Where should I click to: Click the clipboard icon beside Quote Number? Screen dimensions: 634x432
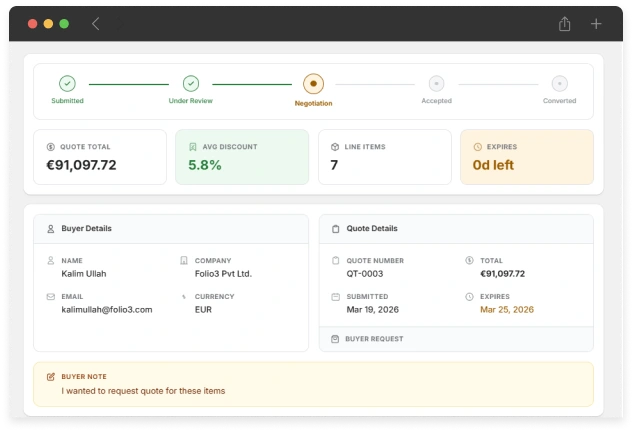pos(336,260)
